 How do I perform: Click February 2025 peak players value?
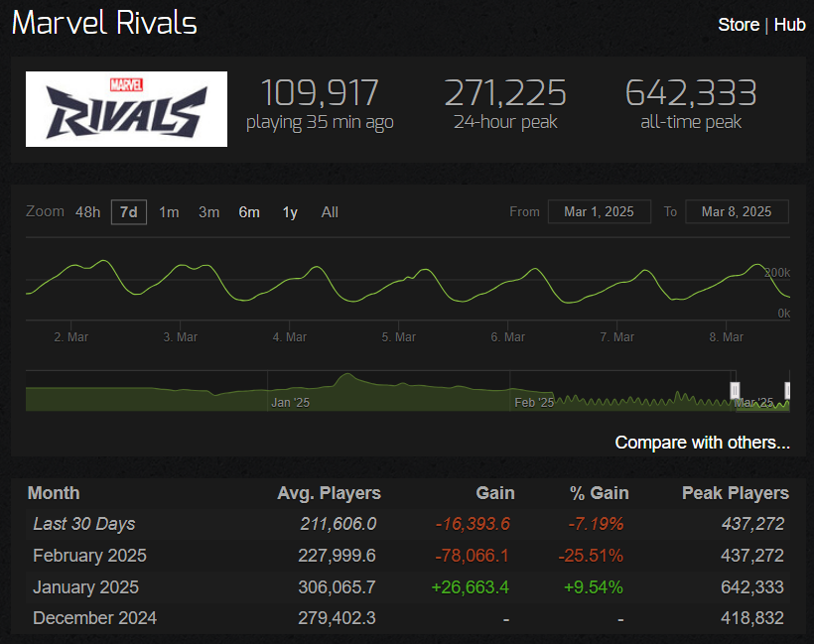pos(752,556)
